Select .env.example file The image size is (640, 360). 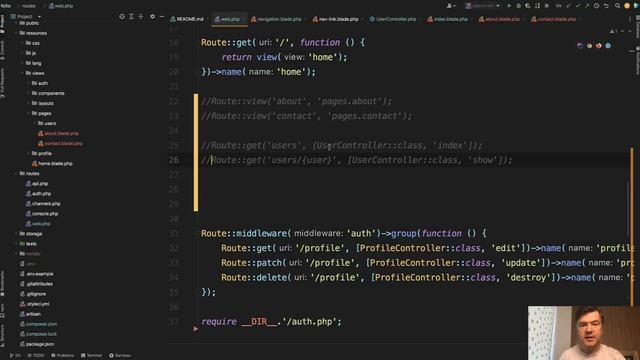point(37,274)
